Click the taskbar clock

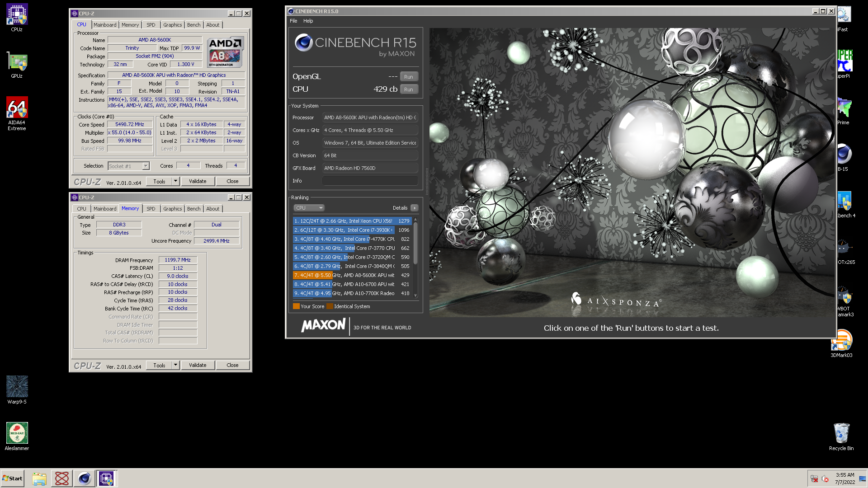click(x=845, y=479)
